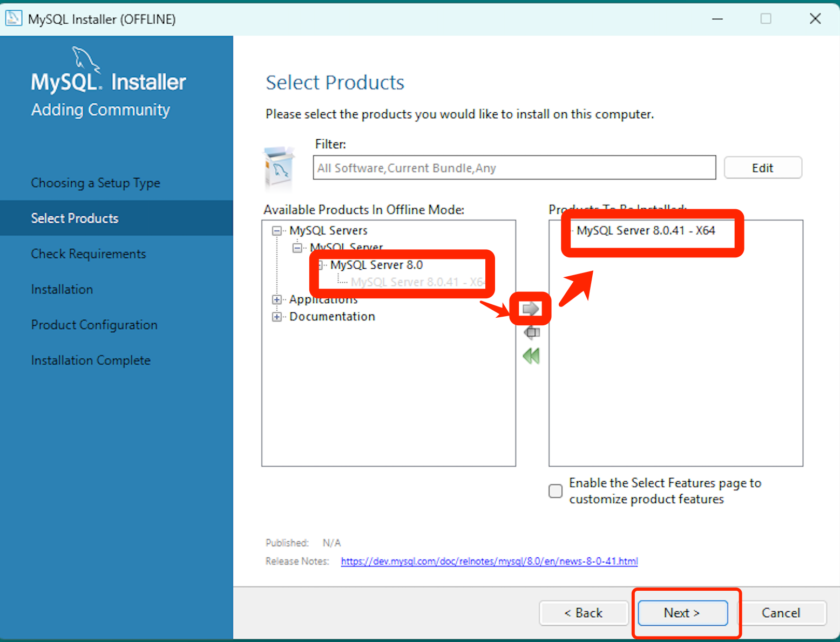Go to Installation Complete step

coord(91,360)
